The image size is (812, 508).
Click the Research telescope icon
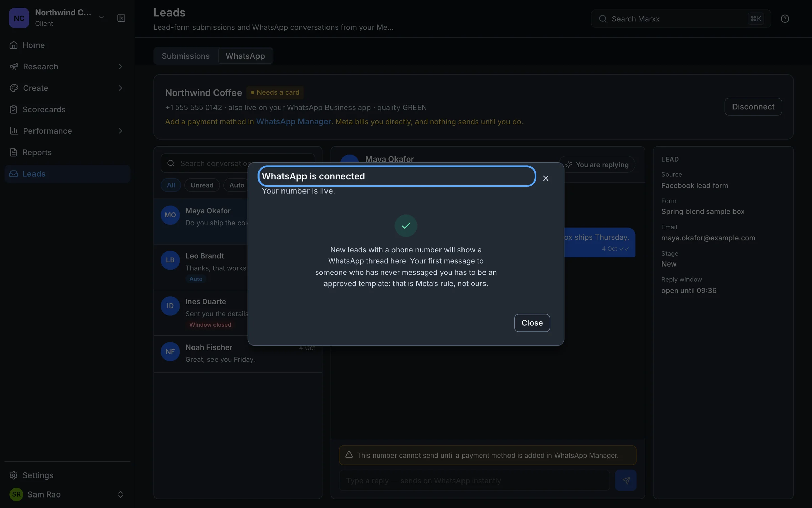pyautogui.click(x=14, y=67)
